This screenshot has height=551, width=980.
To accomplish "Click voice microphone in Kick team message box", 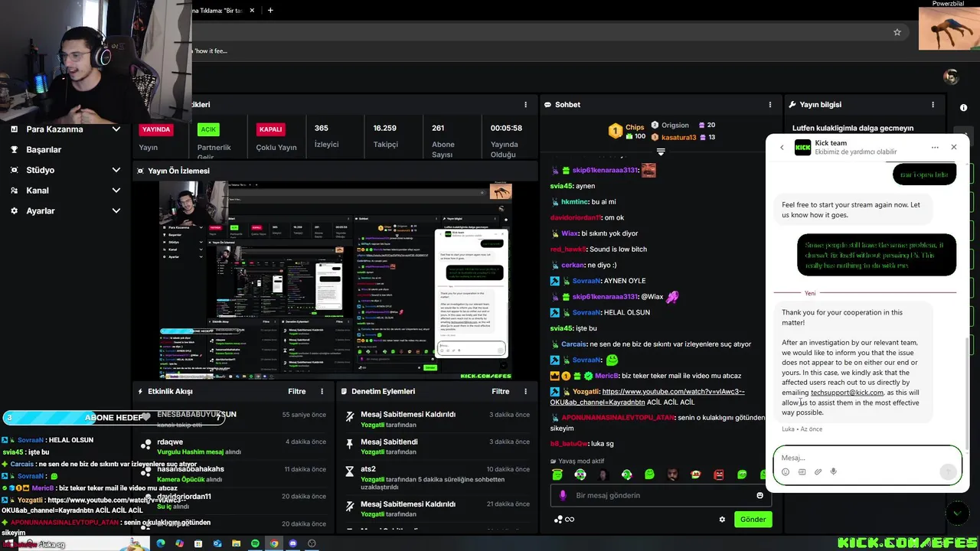I will [834, 472].
